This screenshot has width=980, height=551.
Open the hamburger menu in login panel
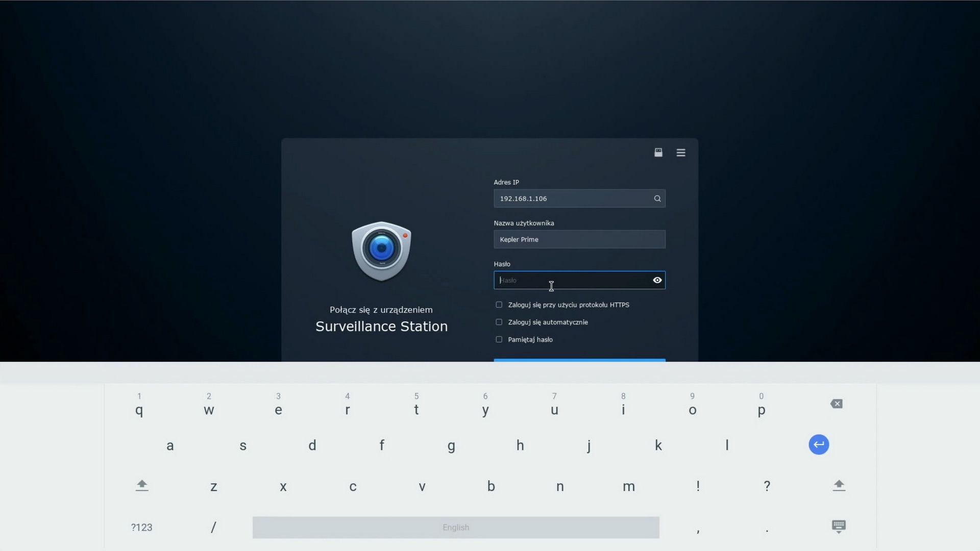coord(681,153)
